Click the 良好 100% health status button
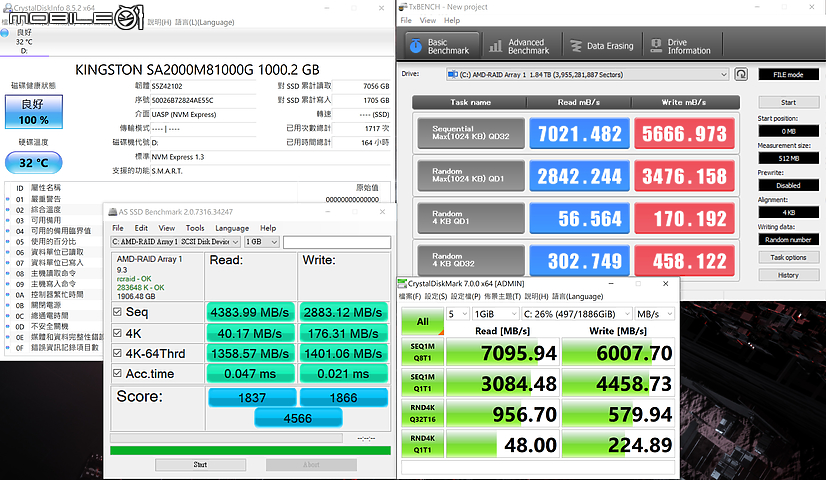This screenshot has width=826, height=480. tap(34, 112)
